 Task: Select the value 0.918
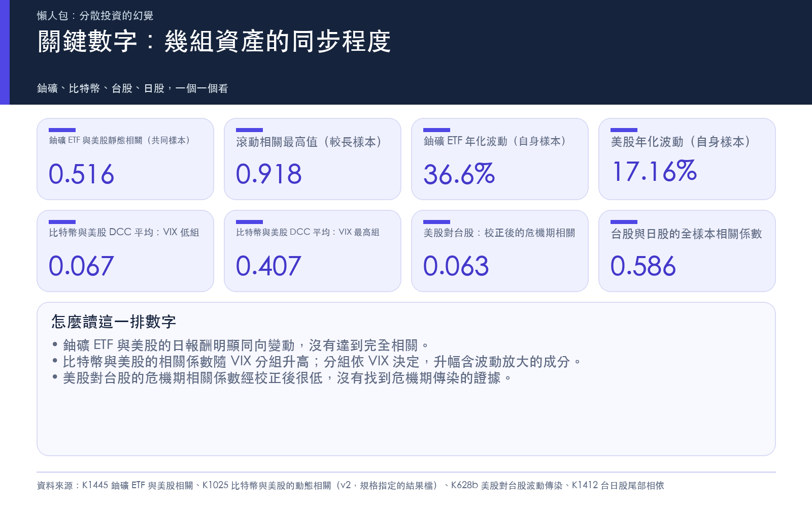pos(269,174)
